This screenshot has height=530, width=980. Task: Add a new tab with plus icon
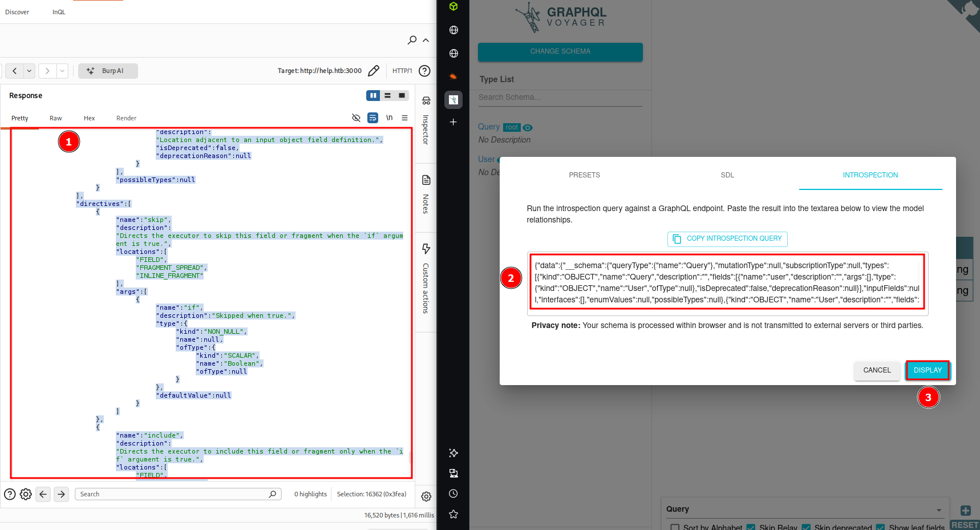[453, 122]
